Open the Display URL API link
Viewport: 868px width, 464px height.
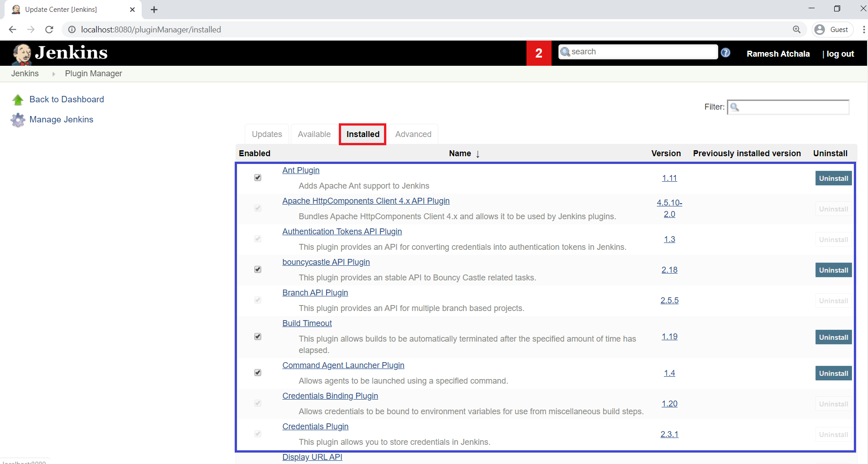click(x=312, y=457)
